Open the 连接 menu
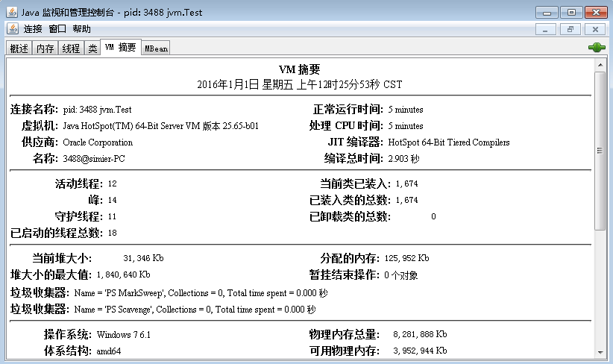Screen dimensions: 613x364 [33, 29]
